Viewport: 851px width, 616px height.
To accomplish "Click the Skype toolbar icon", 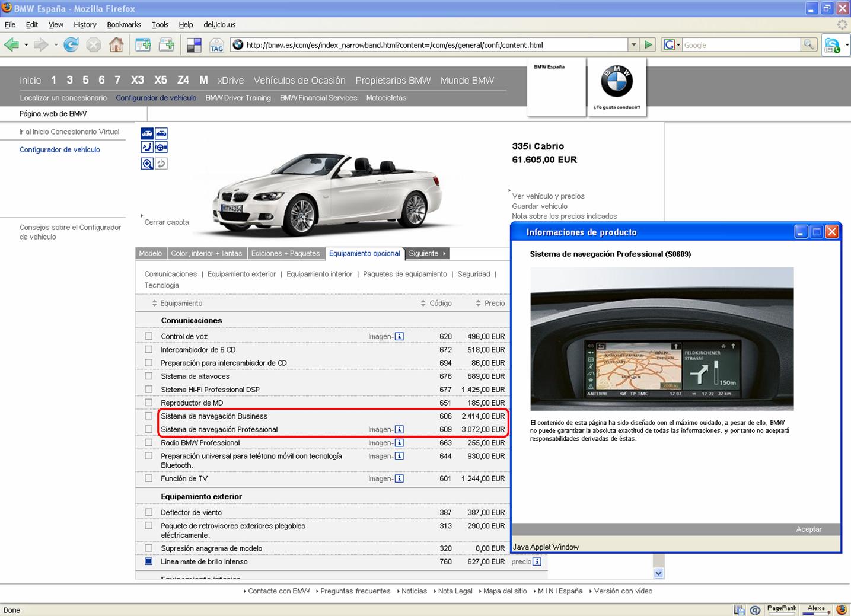I will click(832, 45).
